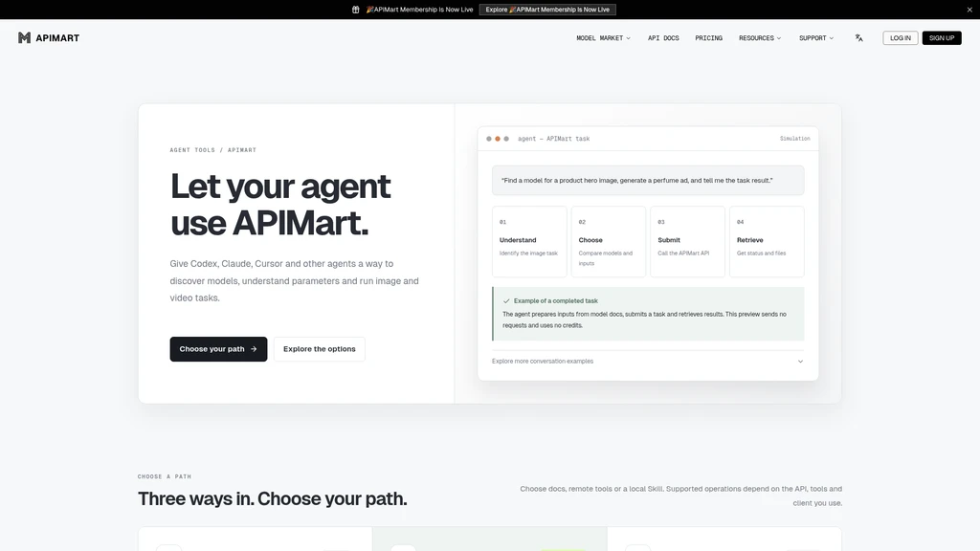This screenshot has height=551, width=980.
Task: Click the agent – APIMart task title
Action: coord(554,139)
